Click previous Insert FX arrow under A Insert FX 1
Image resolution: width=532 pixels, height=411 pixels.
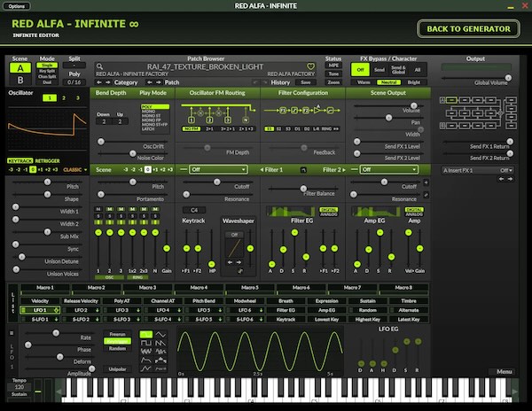[x=502, y=179]
